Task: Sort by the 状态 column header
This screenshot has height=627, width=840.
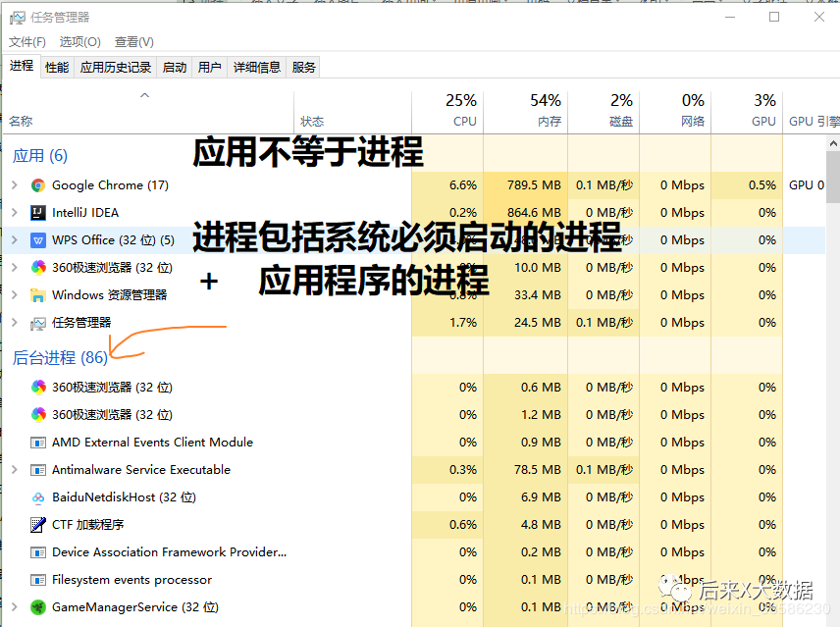Action: click(x=353, y=112)
